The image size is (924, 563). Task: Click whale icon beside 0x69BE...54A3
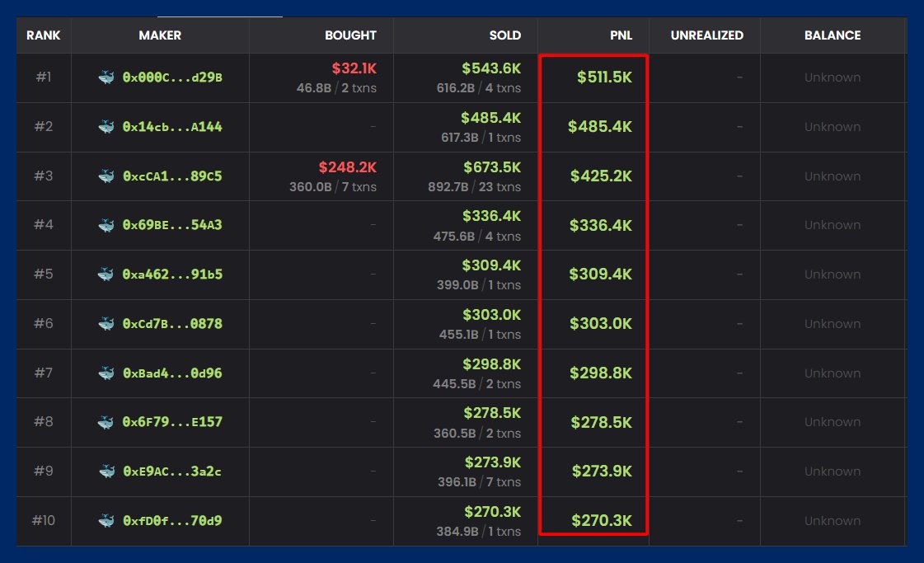[x=106, y=225]
